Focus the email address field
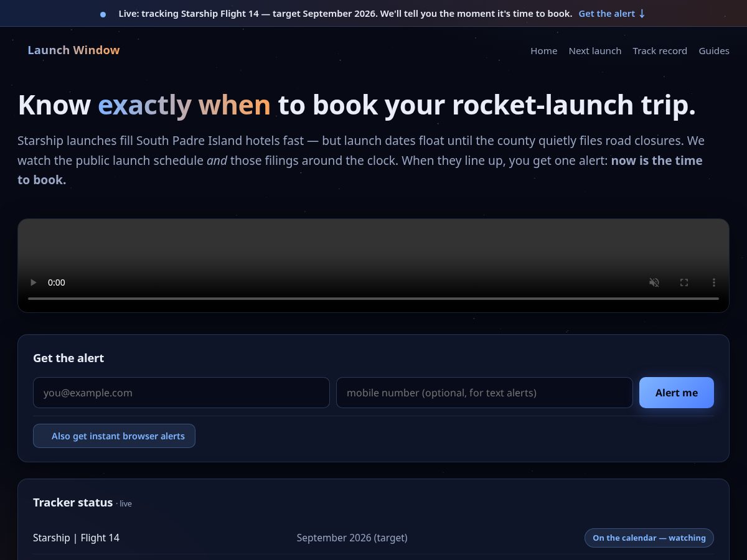The height and width of the screenshot is (560, 747). click(x=181, y=393)
